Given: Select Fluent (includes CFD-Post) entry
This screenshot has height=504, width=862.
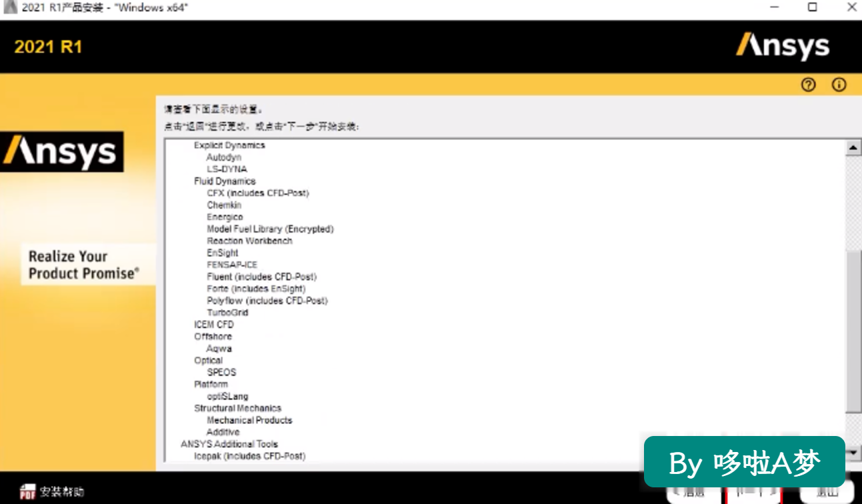Looking at the screenshot, I should [261, 277].
